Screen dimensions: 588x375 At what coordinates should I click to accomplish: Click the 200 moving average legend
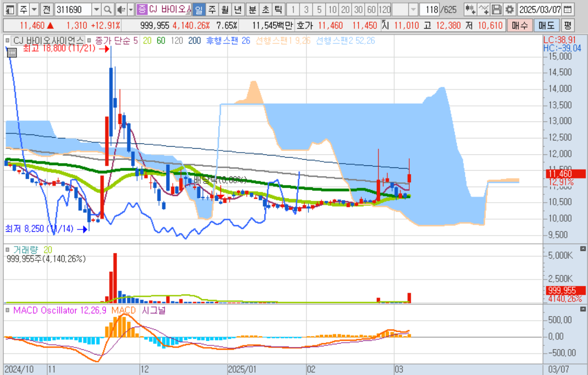(194, 41)
